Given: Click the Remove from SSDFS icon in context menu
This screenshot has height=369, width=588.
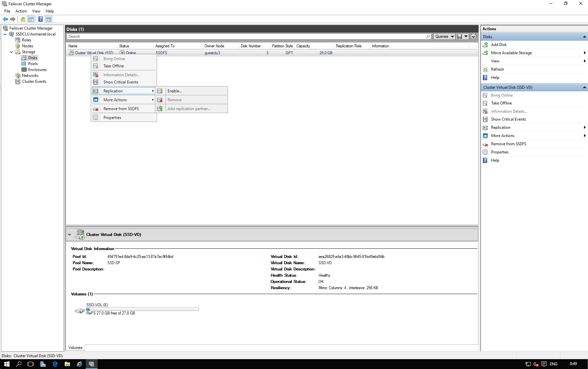Looking at the screenshot, I should (x=96, y=109).
